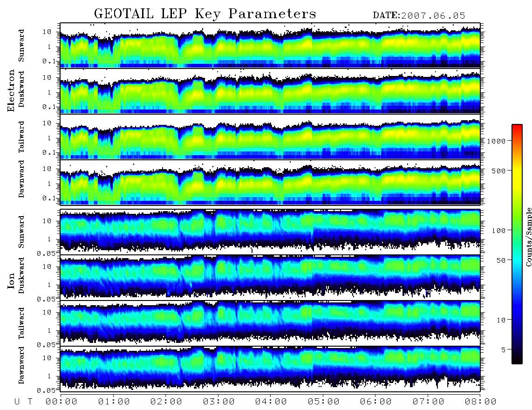The height and width of the screenshot is (410, 532).
Task: Click the Electron Duskward spectrogram panel
Action: (x=270, y=91)
